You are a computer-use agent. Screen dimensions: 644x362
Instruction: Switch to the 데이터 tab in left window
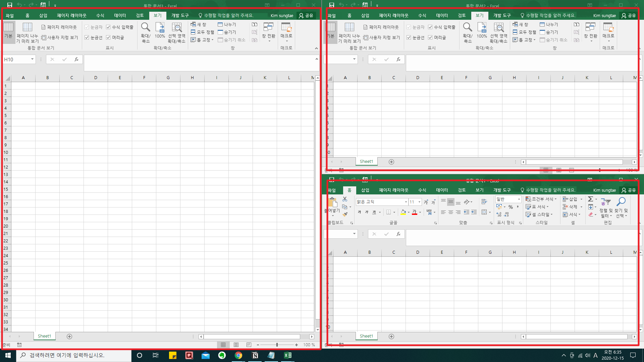[x=120, y=15]
